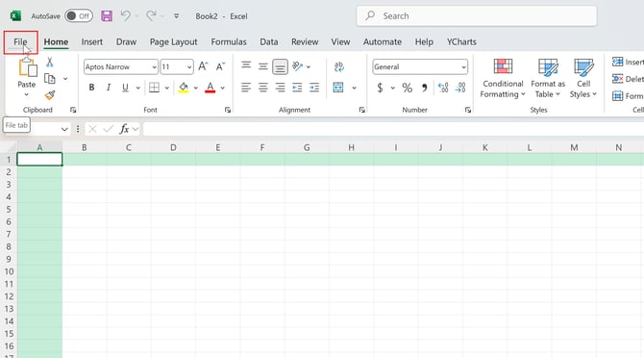Apply the red Font Color
The height and width of the screenshot is (358, 644).
tap(210, 88)
